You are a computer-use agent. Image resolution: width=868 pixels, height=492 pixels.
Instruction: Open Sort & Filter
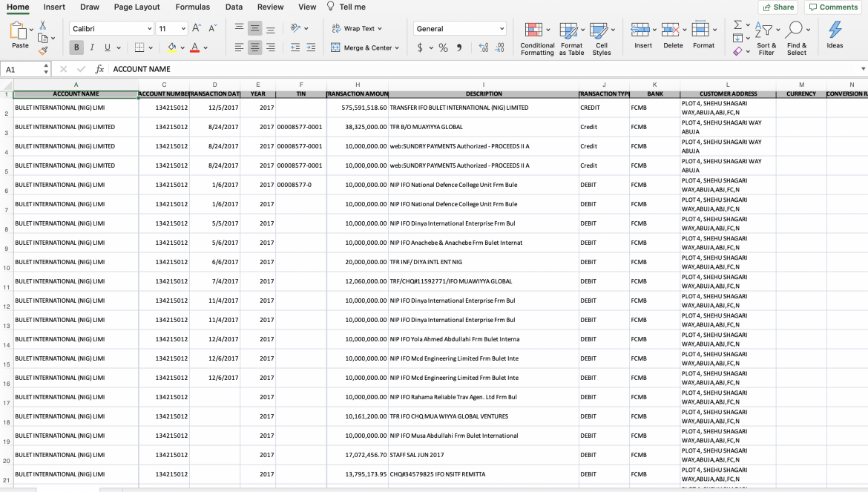(766, 39)
